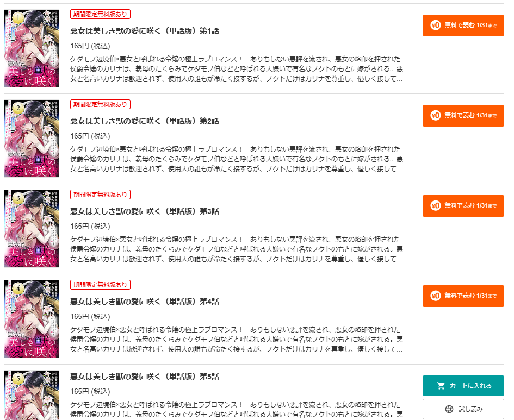Click the 期間限定無料版あり badge on episode 4
The image size is (514, 420).
100,285
